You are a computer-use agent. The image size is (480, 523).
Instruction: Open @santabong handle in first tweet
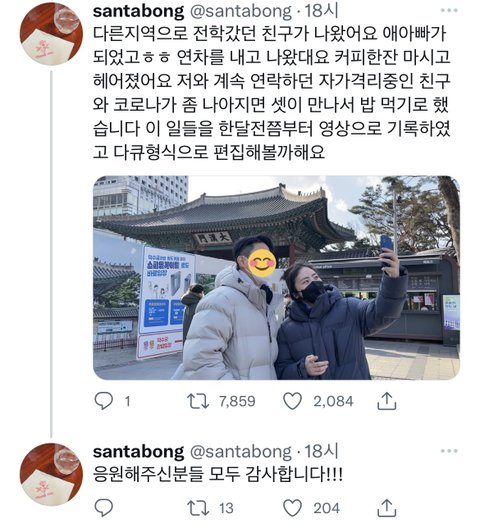[241, 11]
